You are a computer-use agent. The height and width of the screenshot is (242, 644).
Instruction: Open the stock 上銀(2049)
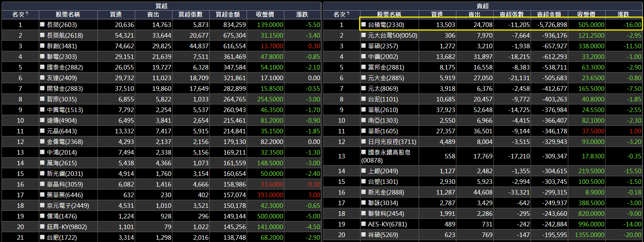(383, 171)
